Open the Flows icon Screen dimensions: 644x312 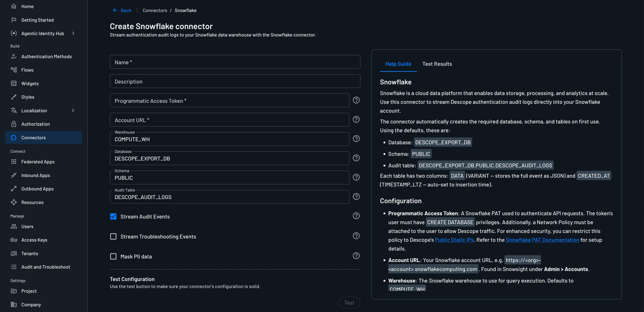tap(14, 70)
